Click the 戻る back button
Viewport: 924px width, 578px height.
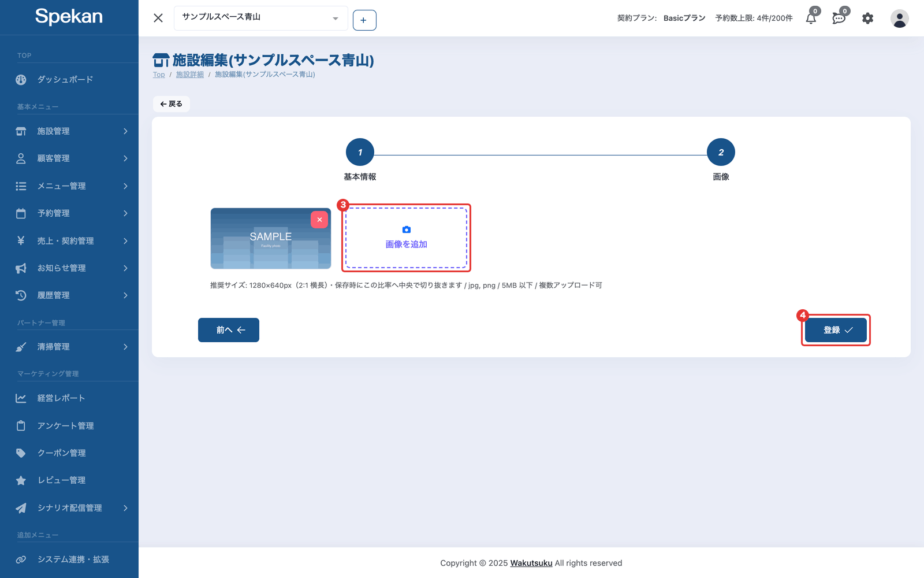coord(172,104)
